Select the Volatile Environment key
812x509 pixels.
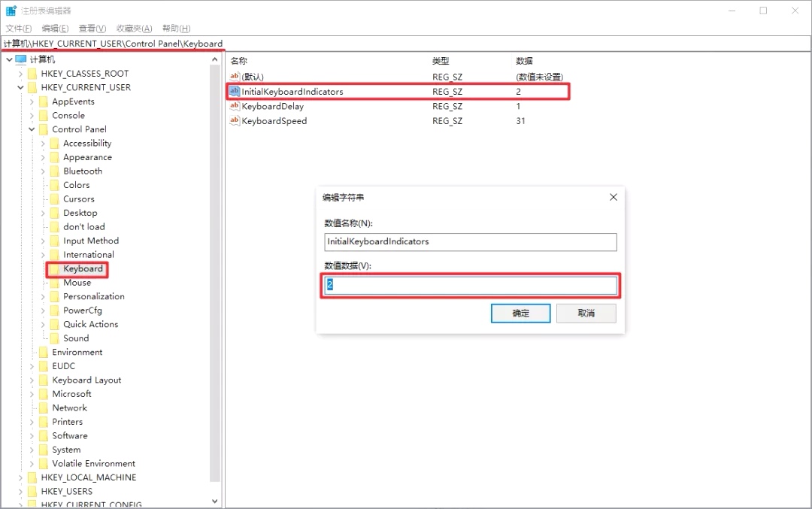(x=94, y=463)
